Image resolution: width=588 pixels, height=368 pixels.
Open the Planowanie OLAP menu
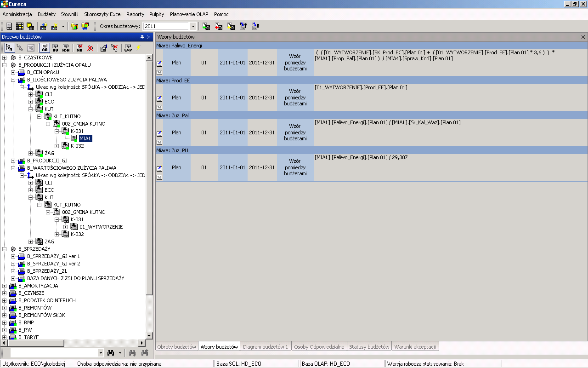click(x=189, y=14)
